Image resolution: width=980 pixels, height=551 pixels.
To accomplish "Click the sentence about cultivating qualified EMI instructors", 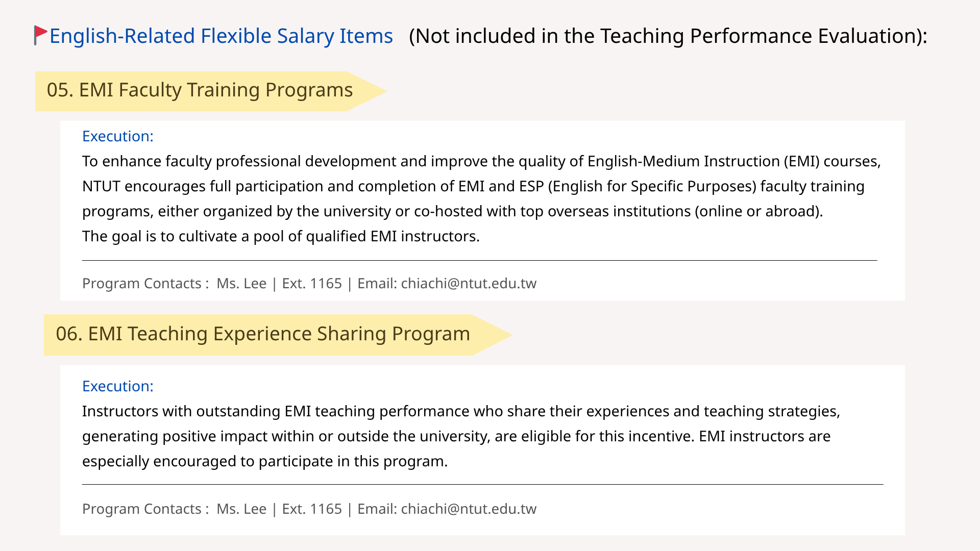I will 281,236.
